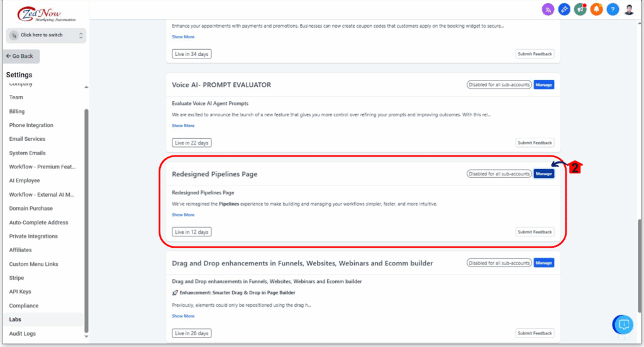Open Auto-Complete Address settings
The width and height of the screenshot is (644, 347).
point(38,222)
